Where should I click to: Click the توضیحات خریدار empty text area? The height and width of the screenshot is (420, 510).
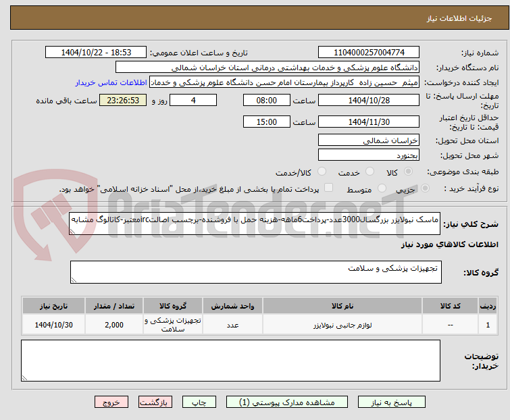tap(230, 361)
